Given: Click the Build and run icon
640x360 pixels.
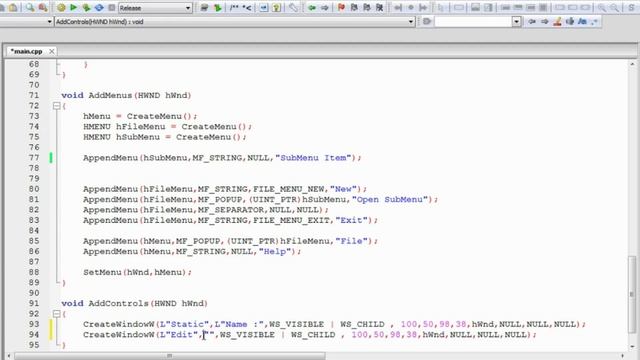Looking at the screenshot, I should 86,7.
